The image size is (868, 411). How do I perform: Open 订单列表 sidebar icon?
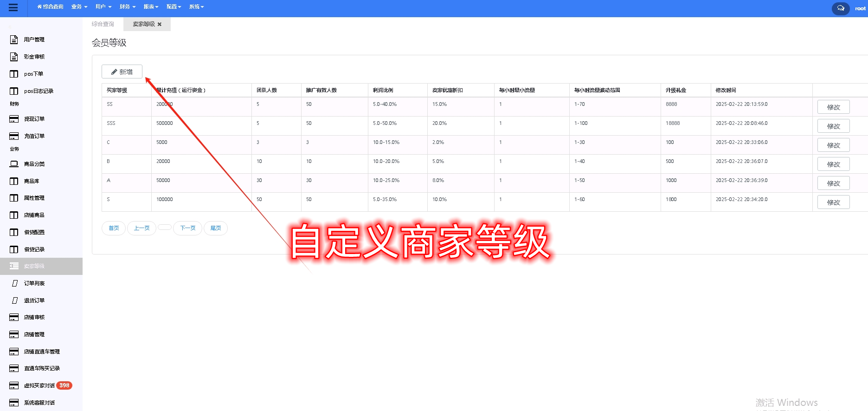14,283
